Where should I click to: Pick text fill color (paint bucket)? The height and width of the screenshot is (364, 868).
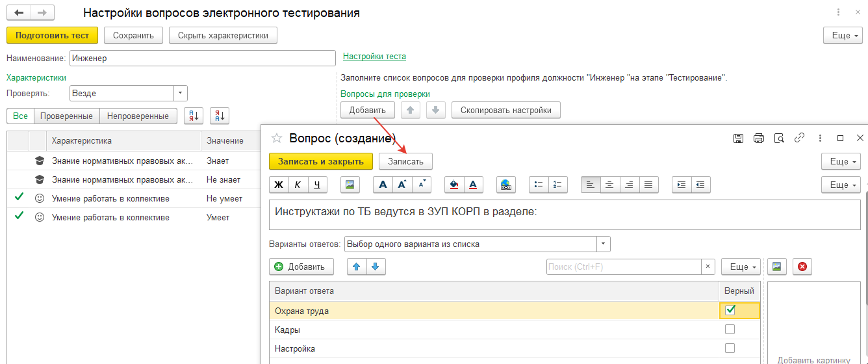tap(454, 185)
